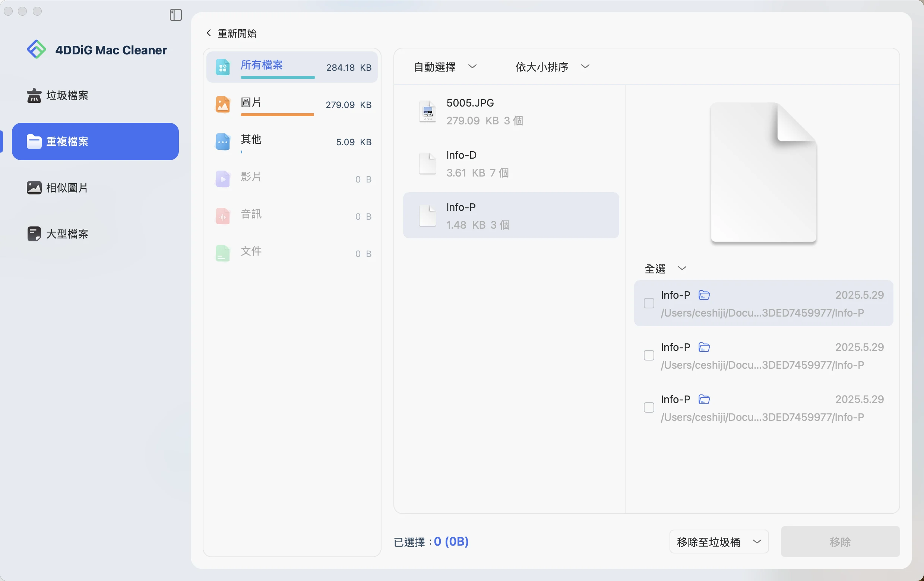The width and height of the screenshot is (924, 581).
Task: Click the 大型檔案 icon
Action: click(x=34, y=234)
